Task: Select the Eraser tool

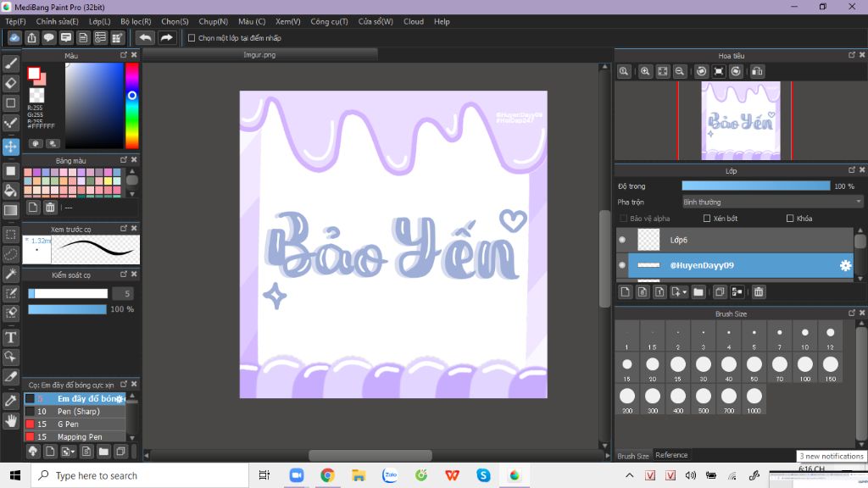Action: [10, 83]
